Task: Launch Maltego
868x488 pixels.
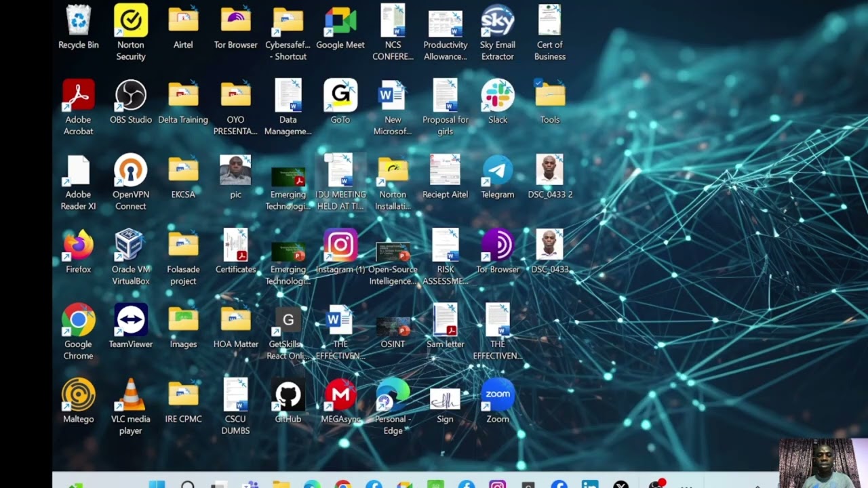Action: click(x=79, y=394)
